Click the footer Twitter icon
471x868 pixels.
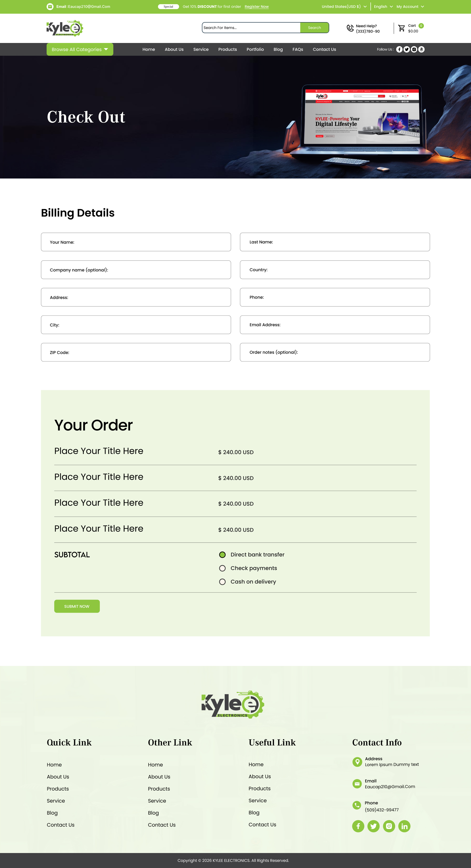click(x=373, y=826)
